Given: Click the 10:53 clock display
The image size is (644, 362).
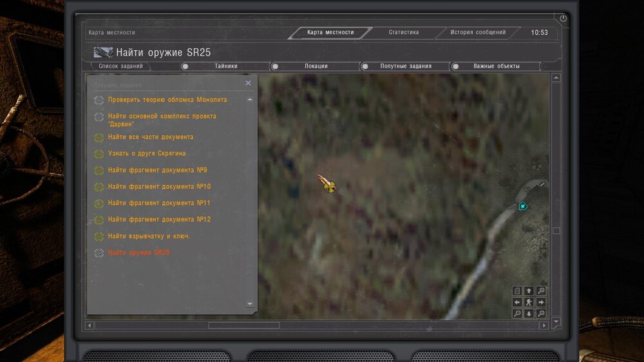Looking at the screenshot, I should (x=539, y=32).
